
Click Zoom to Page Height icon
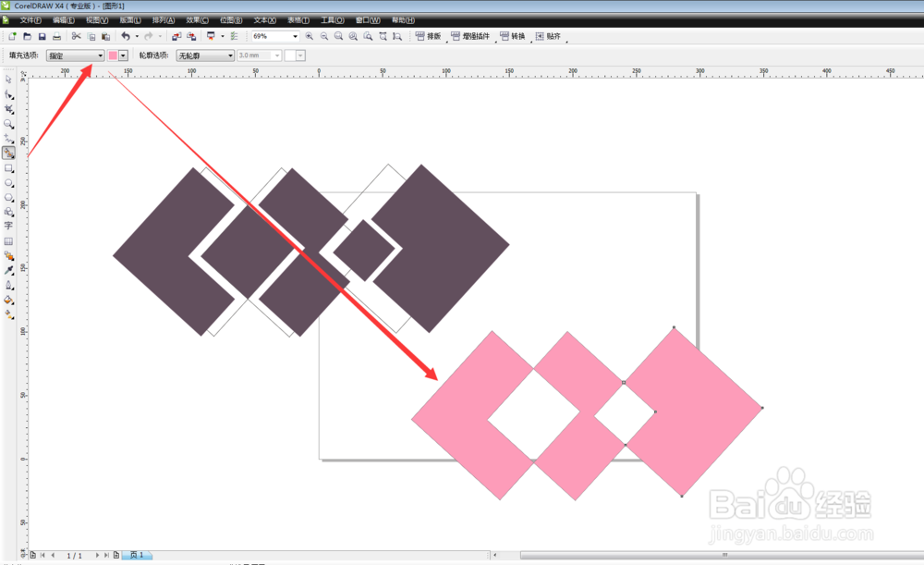pos(397,37)
